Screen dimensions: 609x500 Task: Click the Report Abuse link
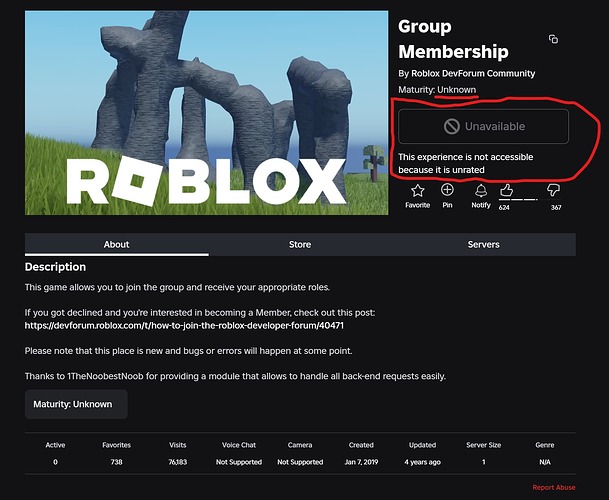[554, 487]
